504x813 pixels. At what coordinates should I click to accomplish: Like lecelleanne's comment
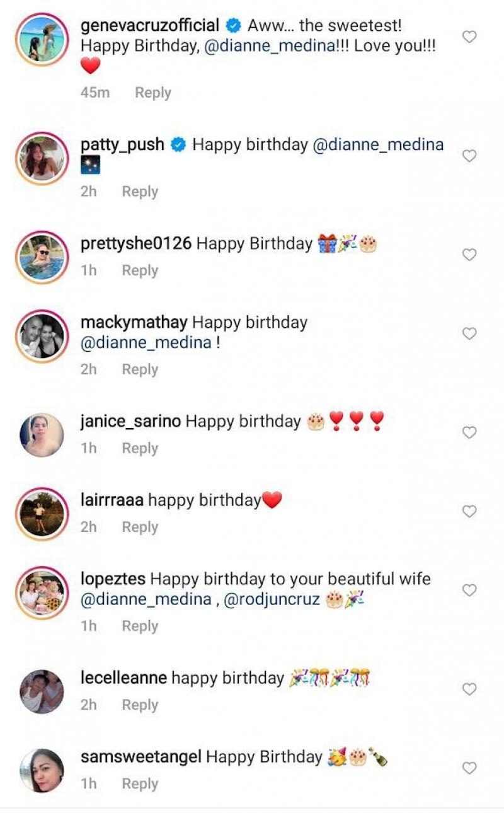[469, 689]
